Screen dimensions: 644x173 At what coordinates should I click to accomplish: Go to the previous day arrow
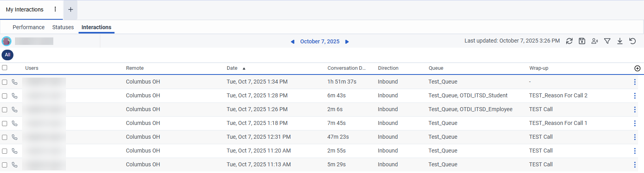point(293,41)
